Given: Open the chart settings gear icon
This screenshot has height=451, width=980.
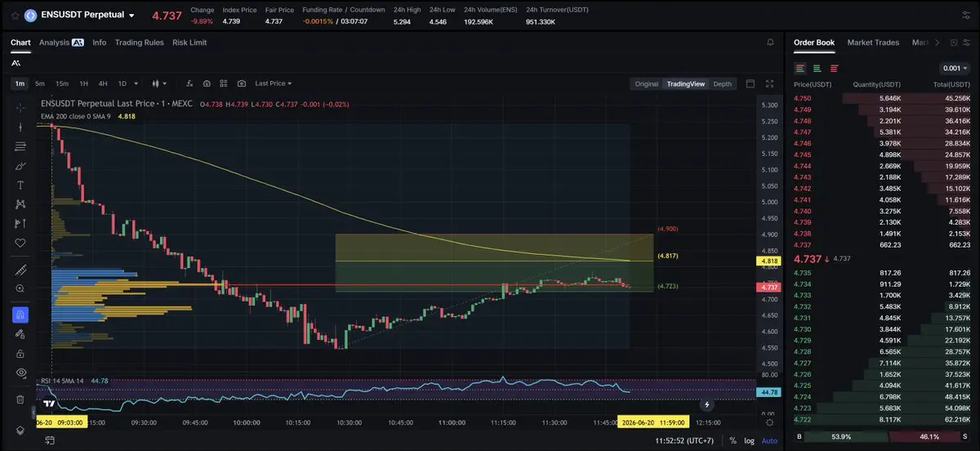Looking at the screenshot, I should coord(770,422).
